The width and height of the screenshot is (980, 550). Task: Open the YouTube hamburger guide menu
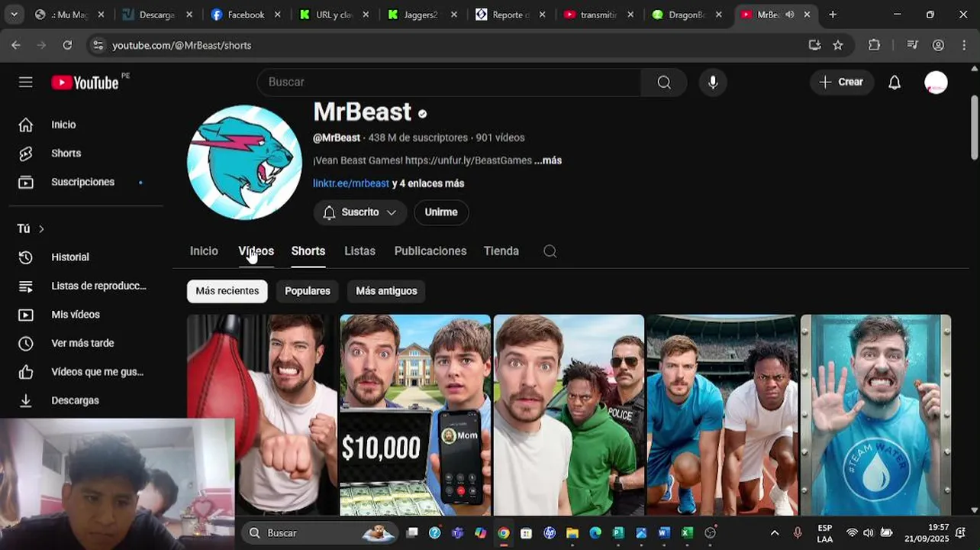point(26,82)
